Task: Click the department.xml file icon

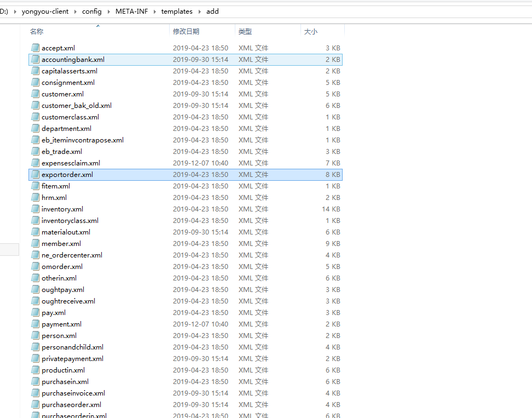Action: [35, 129]
